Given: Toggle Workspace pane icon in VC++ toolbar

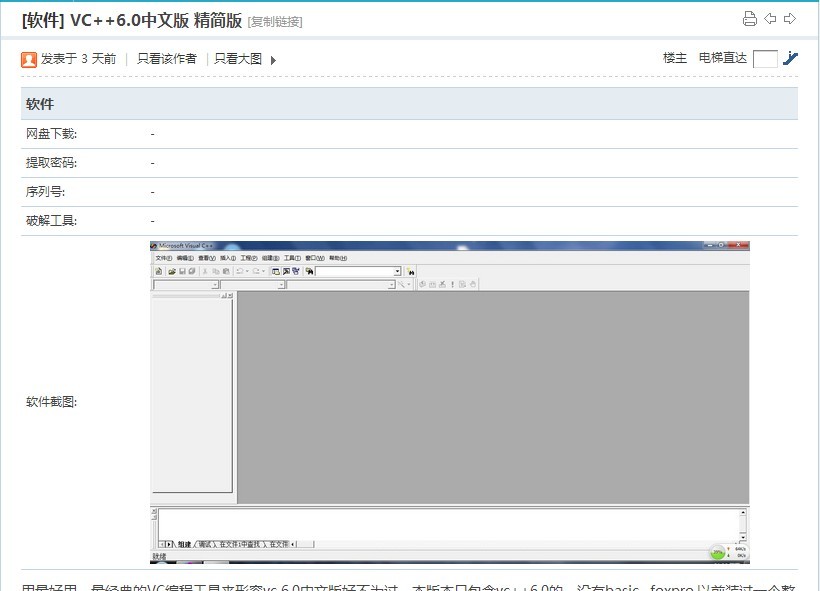Looking at the screenshot, I should point(276,271).
